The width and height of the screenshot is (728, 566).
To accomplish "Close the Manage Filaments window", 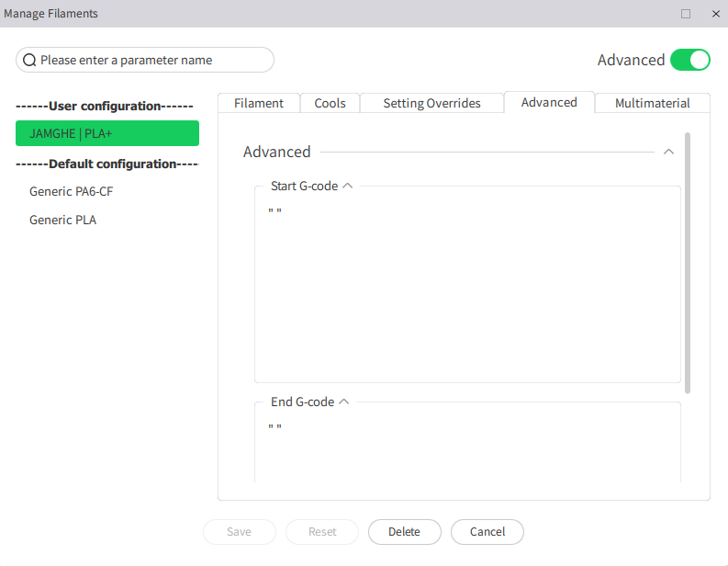I will point(715,14).
